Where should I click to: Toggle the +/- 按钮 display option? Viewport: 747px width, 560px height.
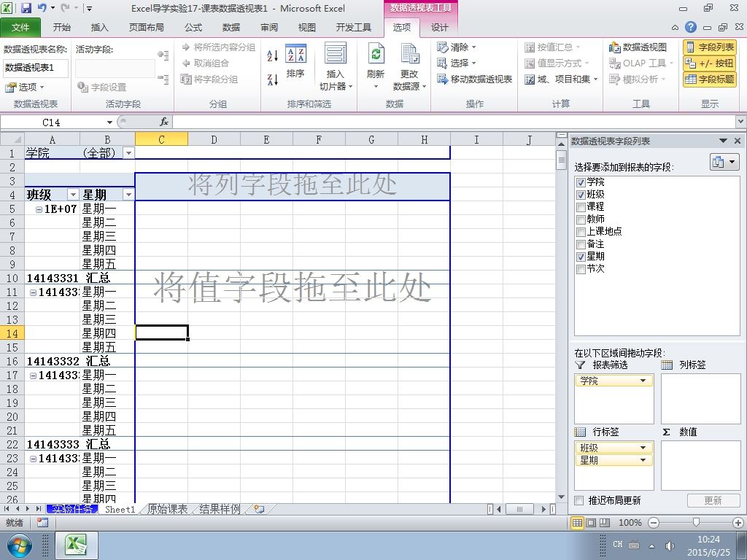(710, 63)
